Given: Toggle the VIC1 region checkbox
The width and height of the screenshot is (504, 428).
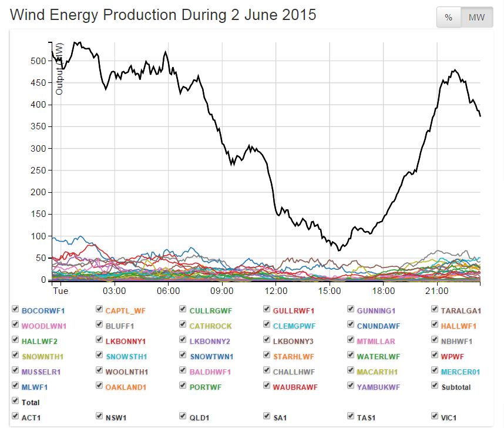Looking at the screenshot, I should tap(435, 417).
